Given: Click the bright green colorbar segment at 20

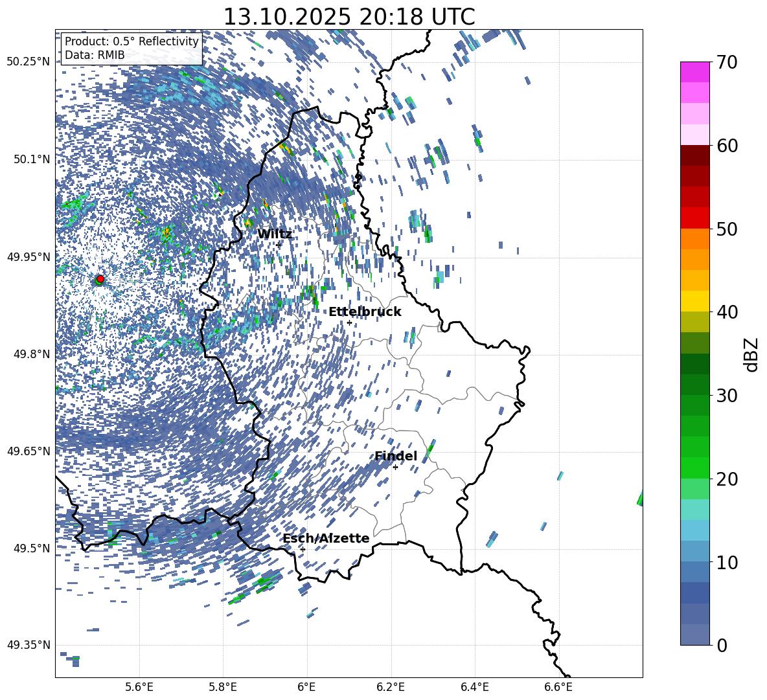Looking at the screenshot, I should tap(694, 468).
